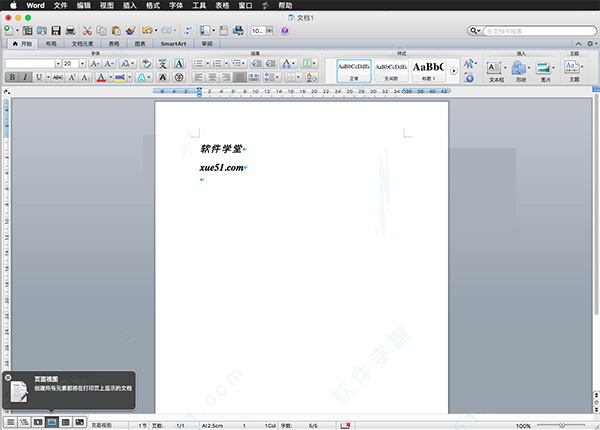Click the show paragraph marks icon
The height and width of the screenshot is (430, 600).
pyautogui.click(x=188, y=31)
